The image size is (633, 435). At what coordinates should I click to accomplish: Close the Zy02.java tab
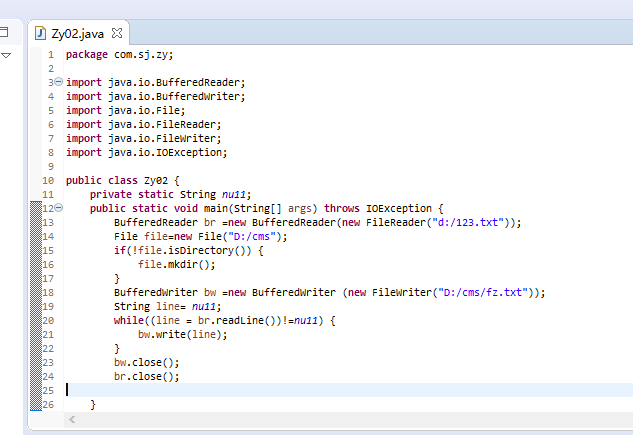(117, 33)
